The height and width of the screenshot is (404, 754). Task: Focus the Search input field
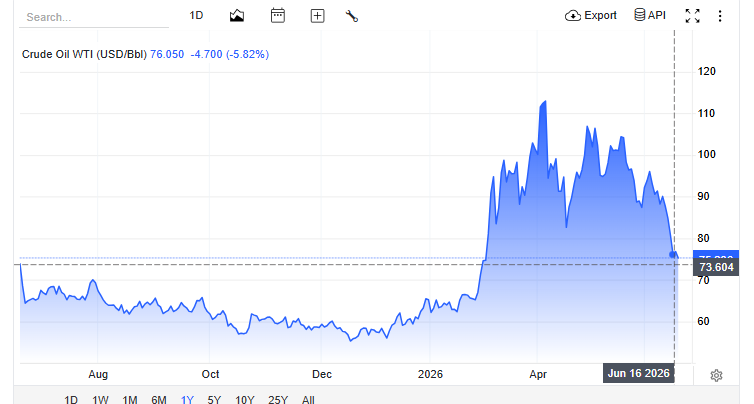pyautogui.click(x=94, y=17)
